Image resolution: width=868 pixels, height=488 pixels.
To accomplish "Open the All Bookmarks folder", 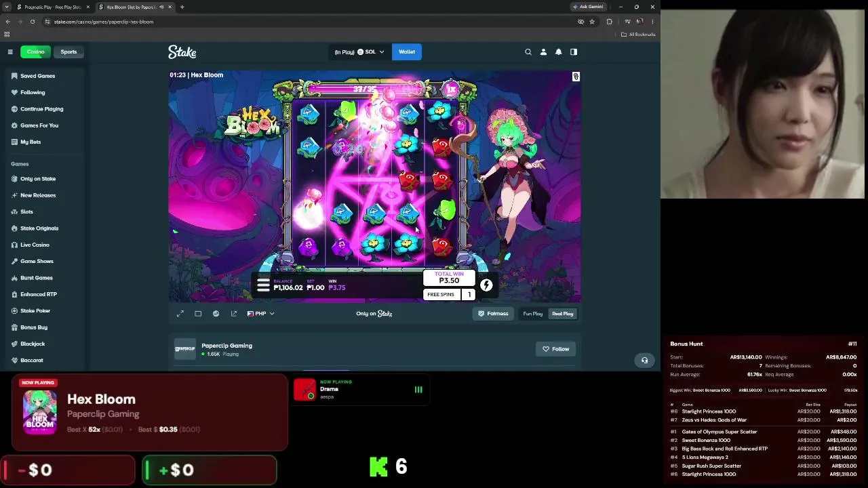I will point(638,35).
